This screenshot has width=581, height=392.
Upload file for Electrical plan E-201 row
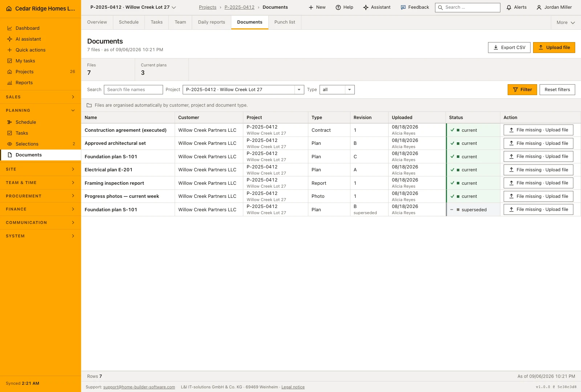pyautogui.click(x=539, y=170)
